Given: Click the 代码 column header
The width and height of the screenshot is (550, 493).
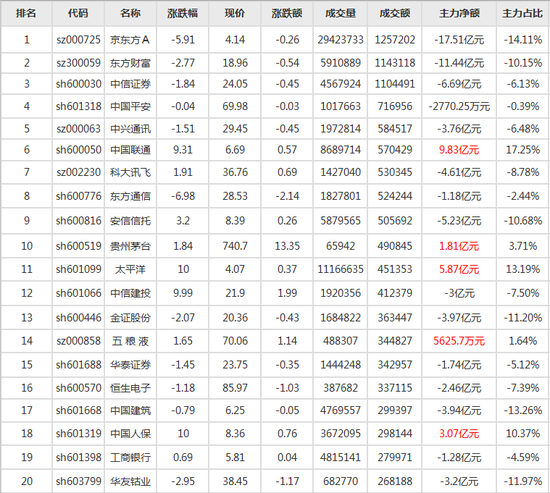Looking at the screenshot, I should tap(78, 13).
